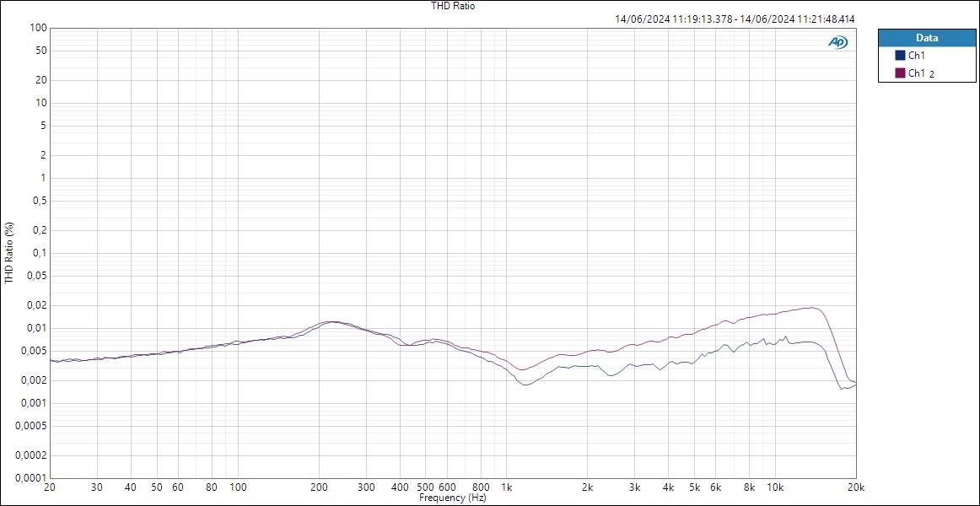
Task: Click the Frequency (Hz) axis label
Action: coord(454,498)
